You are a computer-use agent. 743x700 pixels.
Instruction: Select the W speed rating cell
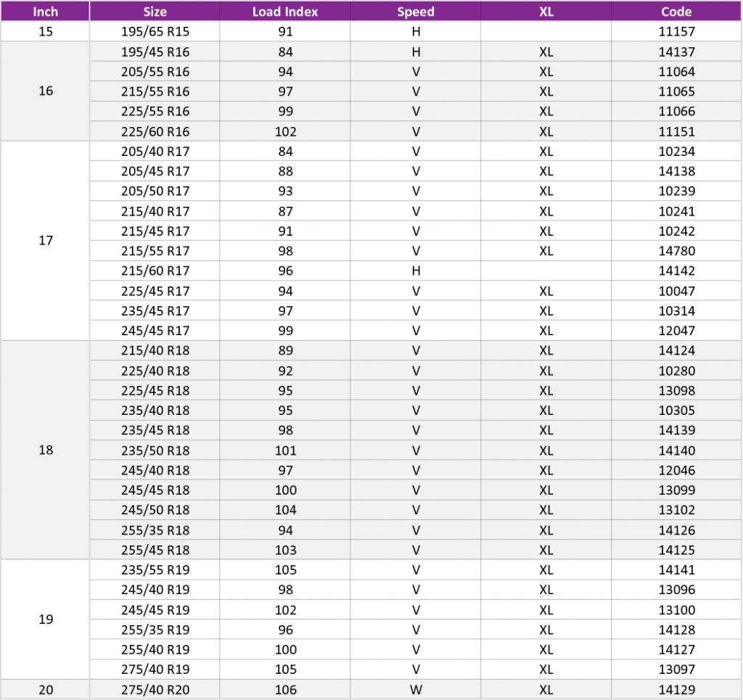tap(416, 690)
